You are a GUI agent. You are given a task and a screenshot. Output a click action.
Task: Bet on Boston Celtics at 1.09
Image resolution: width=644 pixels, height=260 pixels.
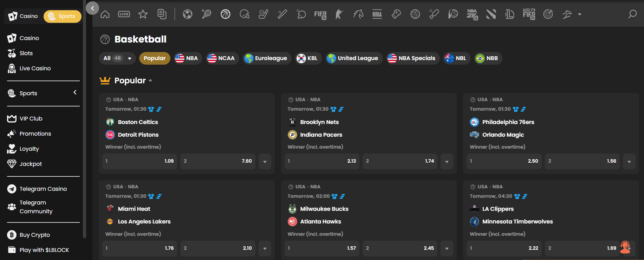[140, 161]
